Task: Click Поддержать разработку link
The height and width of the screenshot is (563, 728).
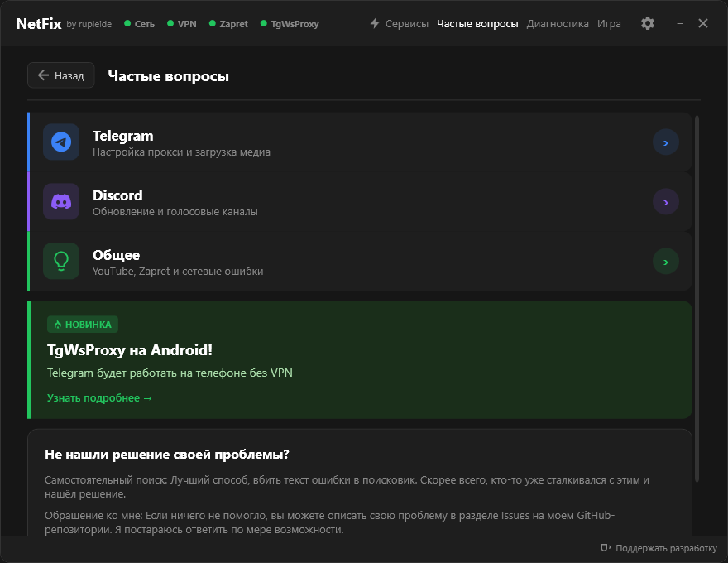Action: [666, 548]
